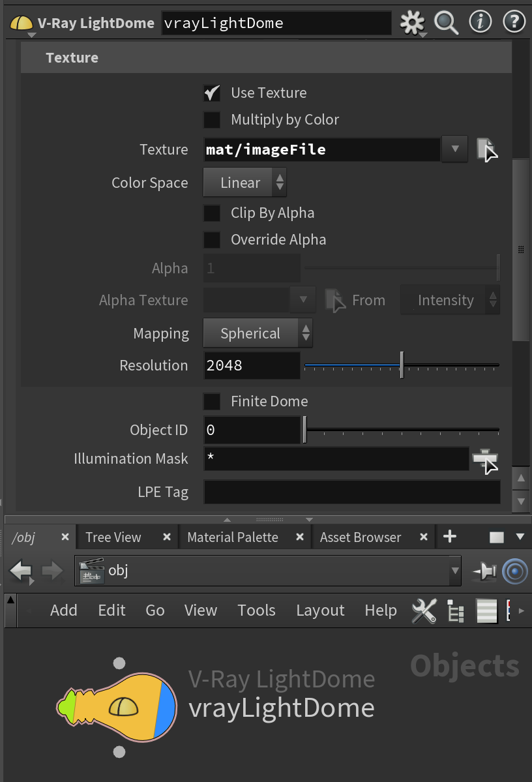Open the Color Space Linear dropdown

coord(244,183)
